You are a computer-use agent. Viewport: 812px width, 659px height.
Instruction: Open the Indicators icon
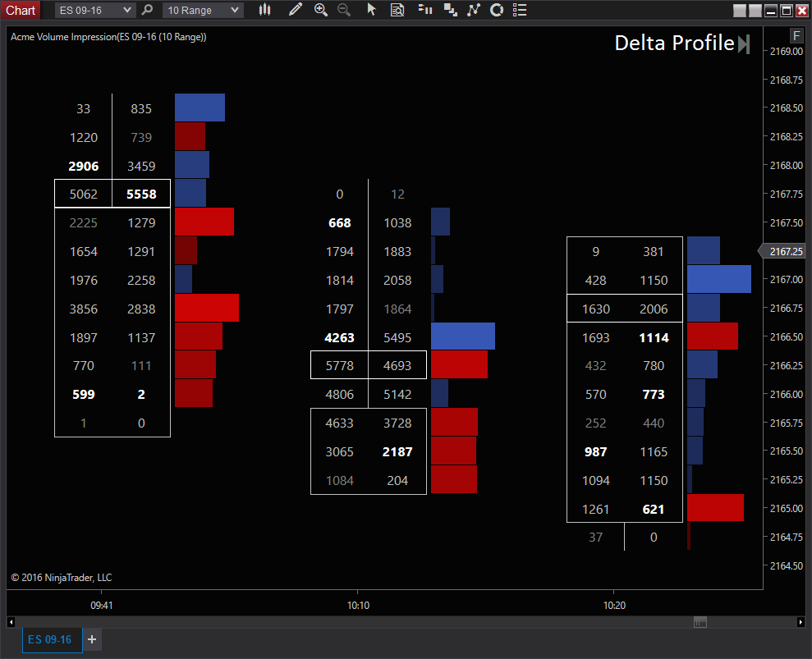pyautogui.click(x=473, y=10)
